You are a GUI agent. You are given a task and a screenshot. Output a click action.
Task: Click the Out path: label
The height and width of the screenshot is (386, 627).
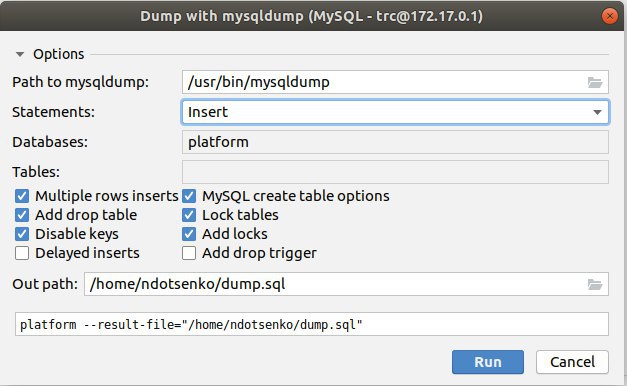point(45,284)
